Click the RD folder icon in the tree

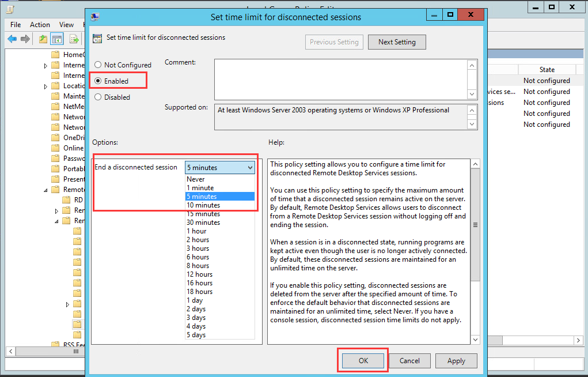coord(66,200)
